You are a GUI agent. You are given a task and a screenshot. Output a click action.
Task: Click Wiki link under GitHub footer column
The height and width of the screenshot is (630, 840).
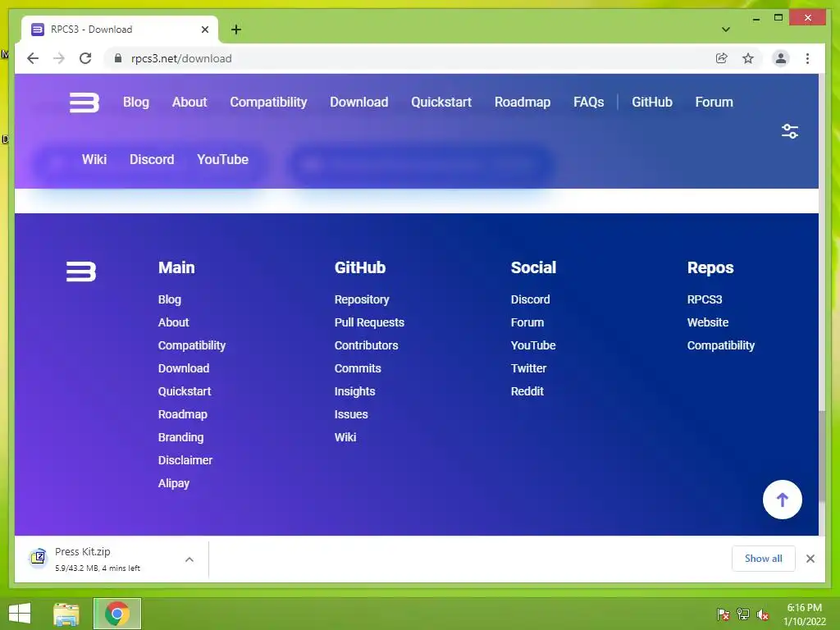pyautogui.click(x=345, y=437)
